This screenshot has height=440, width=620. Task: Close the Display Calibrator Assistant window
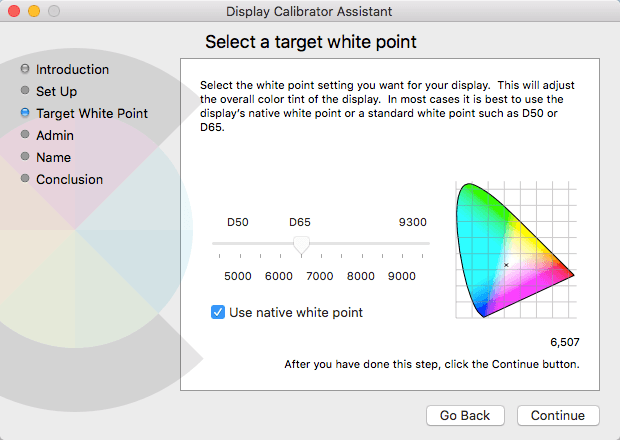click(13, 11)
